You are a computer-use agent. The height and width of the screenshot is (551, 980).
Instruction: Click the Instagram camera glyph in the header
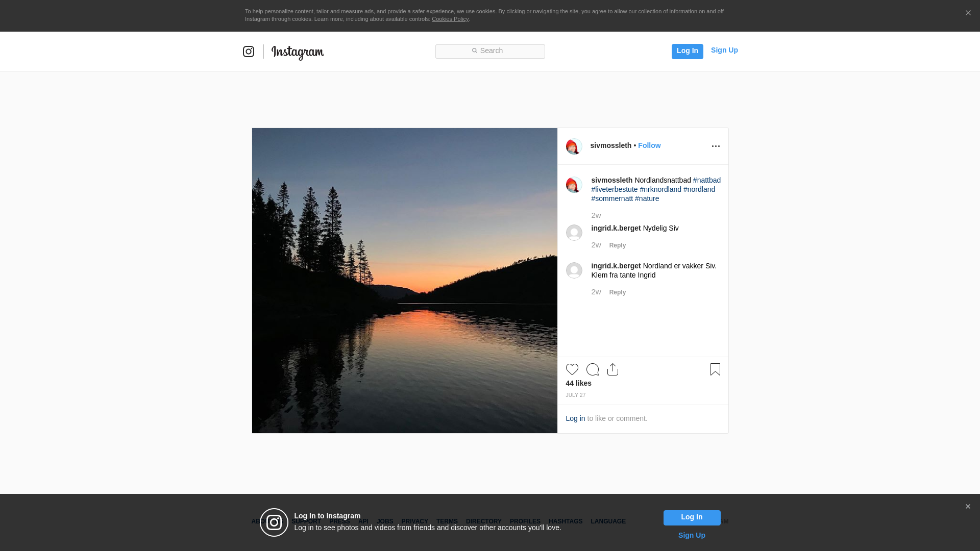[249, 52]
